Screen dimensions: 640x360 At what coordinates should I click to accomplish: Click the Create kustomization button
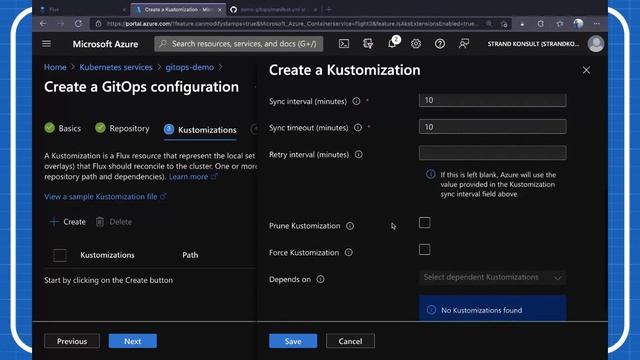coord(67,222)
